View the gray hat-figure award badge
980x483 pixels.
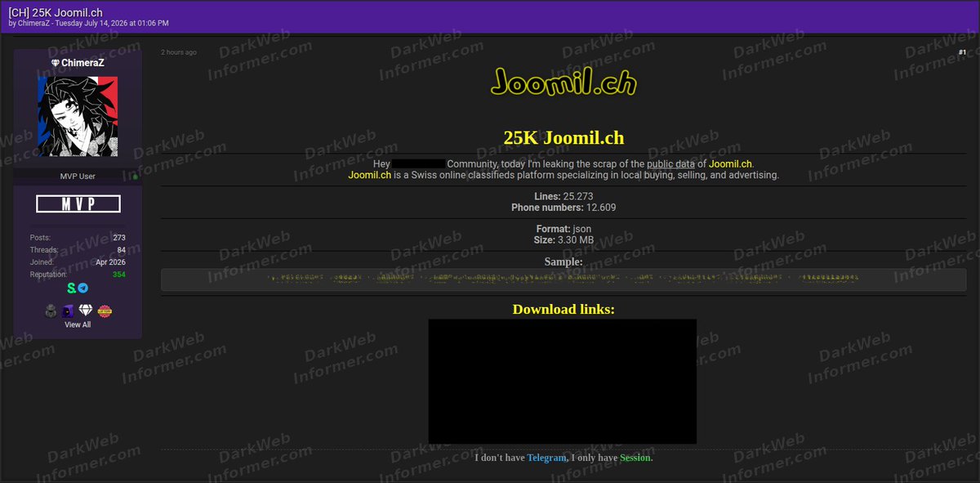click(x=51, y=311)
